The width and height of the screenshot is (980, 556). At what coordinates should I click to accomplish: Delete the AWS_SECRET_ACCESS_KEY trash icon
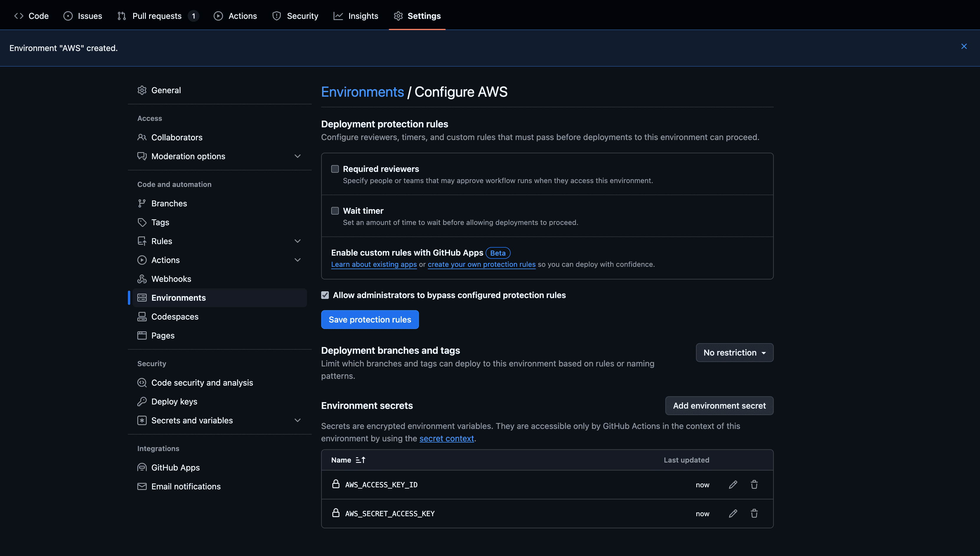tap(754, 514)
